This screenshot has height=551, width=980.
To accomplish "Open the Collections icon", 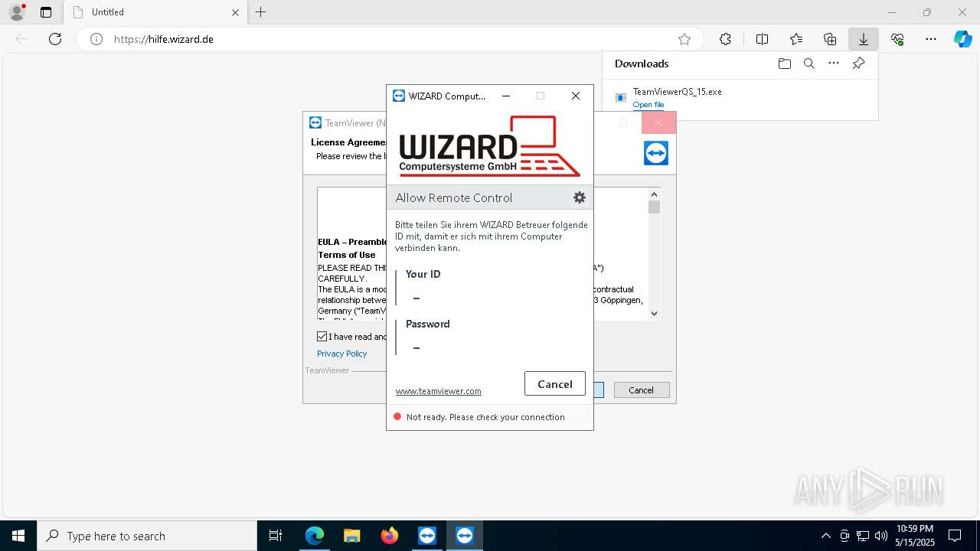I will 830,39.
